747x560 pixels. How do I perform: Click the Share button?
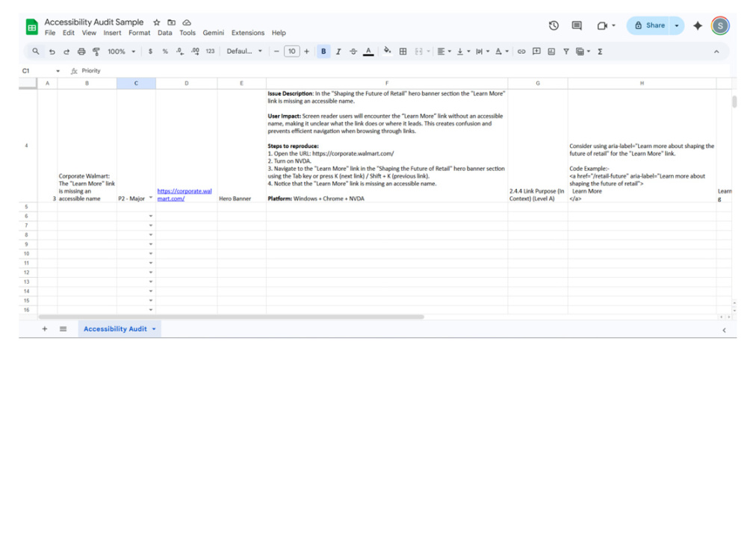(x=649, y=25)
